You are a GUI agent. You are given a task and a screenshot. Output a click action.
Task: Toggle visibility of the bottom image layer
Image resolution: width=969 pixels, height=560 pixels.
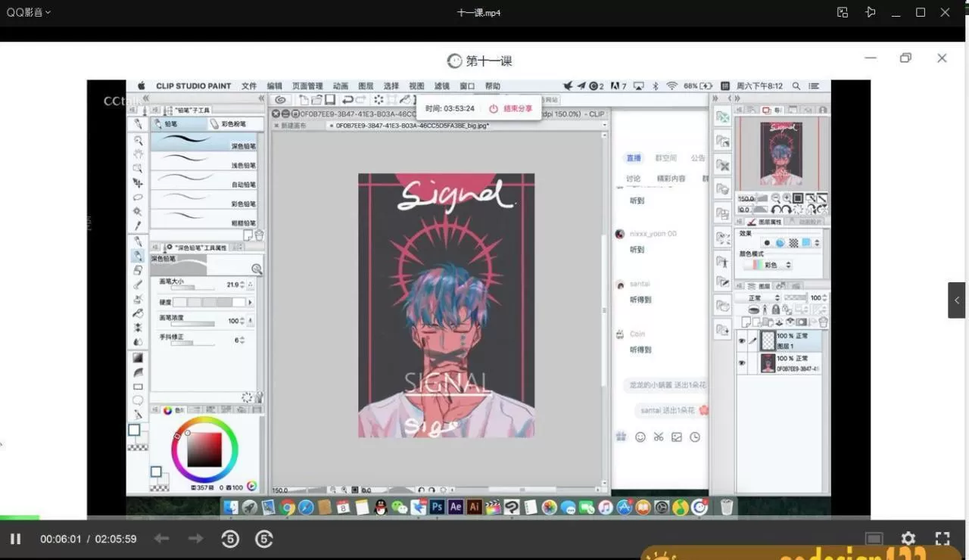pos(742,364)
